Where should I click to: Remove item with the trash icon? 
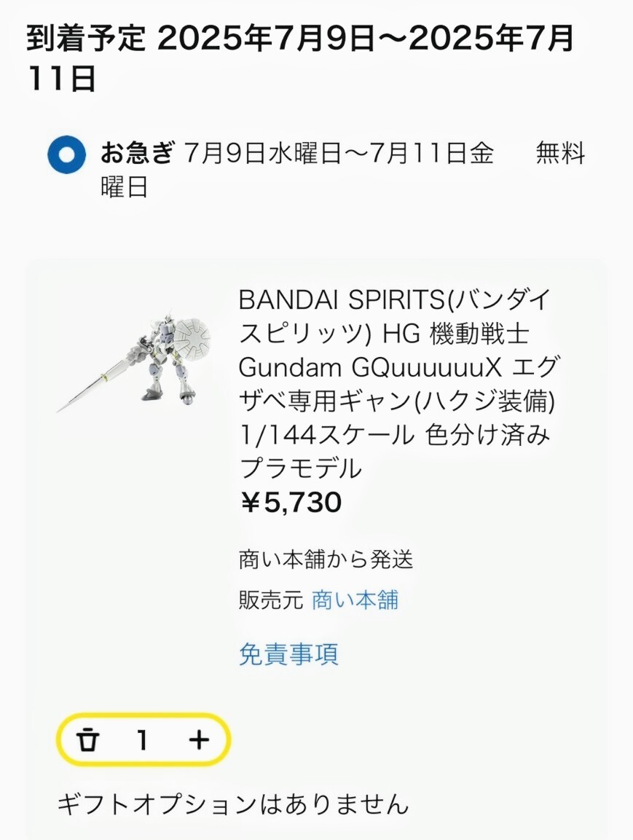[x=88, y=740]
